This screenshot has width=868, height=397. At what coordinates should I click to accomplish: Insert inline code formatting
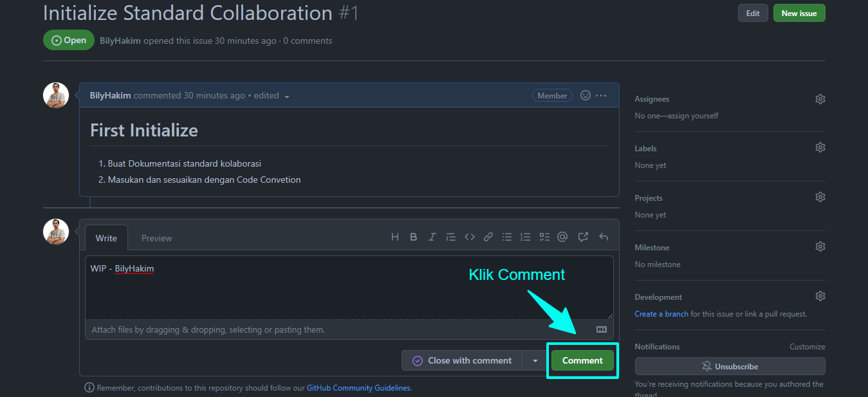tap(469, 236)
